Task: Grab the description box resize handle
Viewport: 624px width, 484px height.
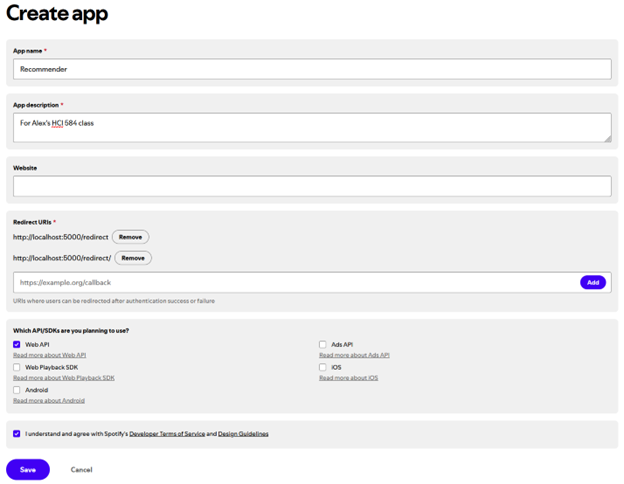Action: [608, 139]
